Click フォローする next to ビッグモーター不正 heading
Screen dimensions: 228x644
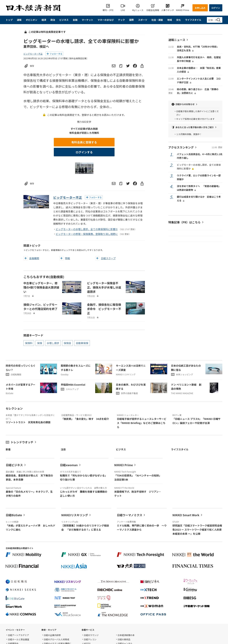(x=94, y=197)
